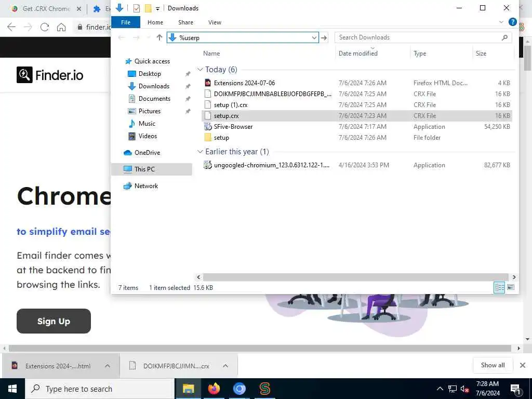Collapse the Earlier this year group
The width and height of the screenshot is (532, 399).
(200, 152)
